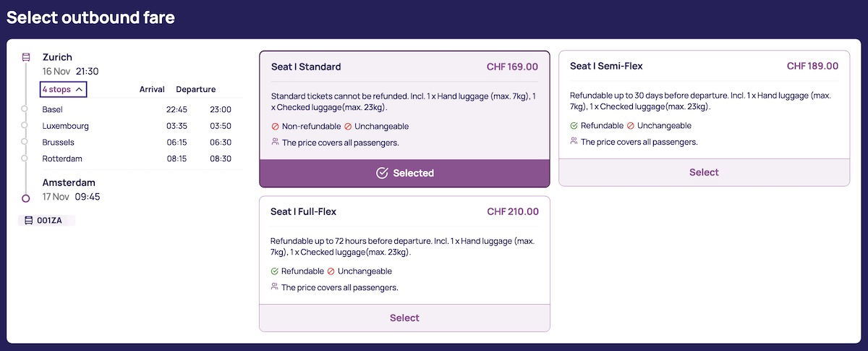This screenshot has width=868, height=351.
Task: Click the Selected button on Standard fare
Action: click(404, 173)
